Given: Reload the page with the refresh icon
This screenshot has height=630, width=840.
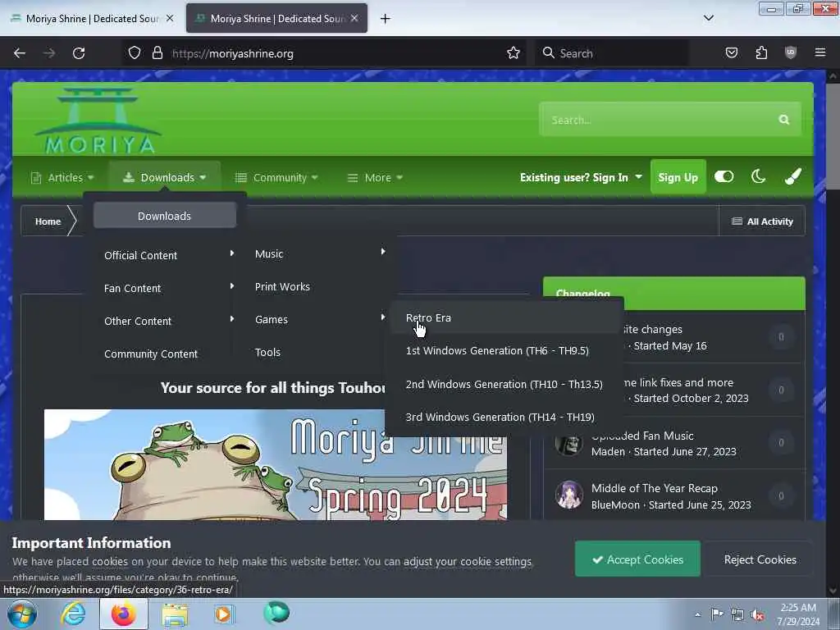Looking at the screenshot, I should pyautogui.click(x=79, y=53).
